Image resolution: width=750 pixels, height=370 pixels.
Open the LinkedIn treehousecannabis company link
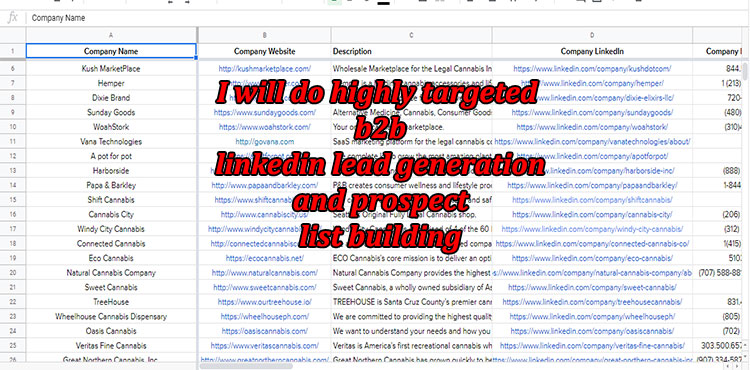592,302
